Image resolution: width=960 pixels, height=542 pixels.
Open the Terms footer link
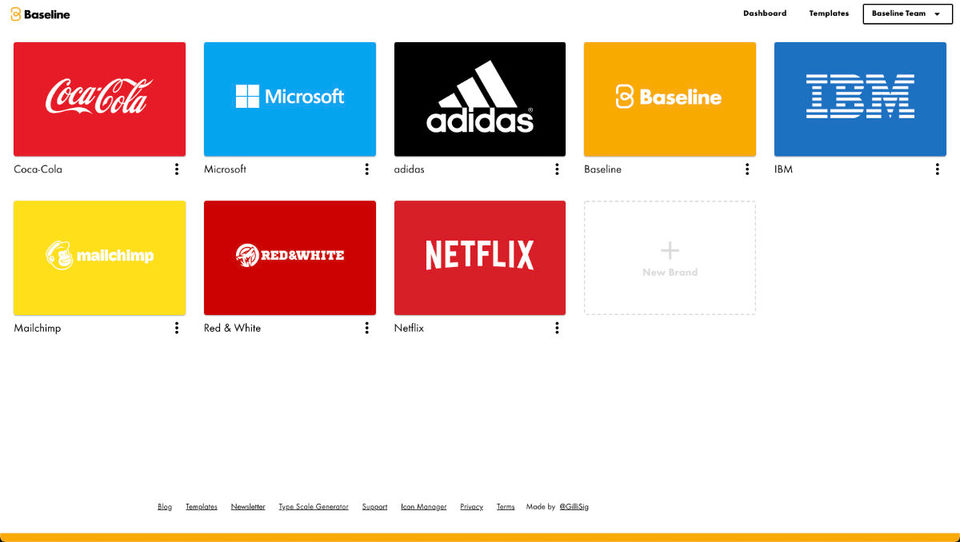(506, 506)
